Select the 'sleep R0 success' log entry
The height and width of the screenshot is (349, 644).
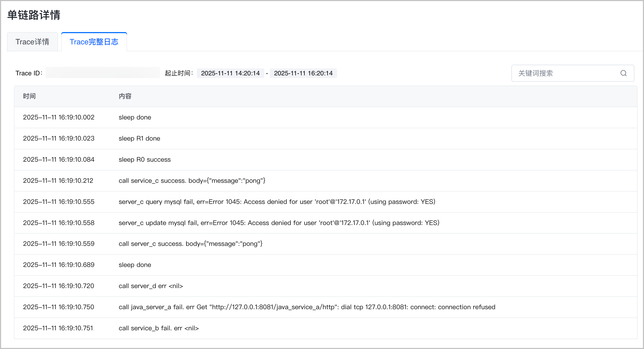(x=326, y=160)
